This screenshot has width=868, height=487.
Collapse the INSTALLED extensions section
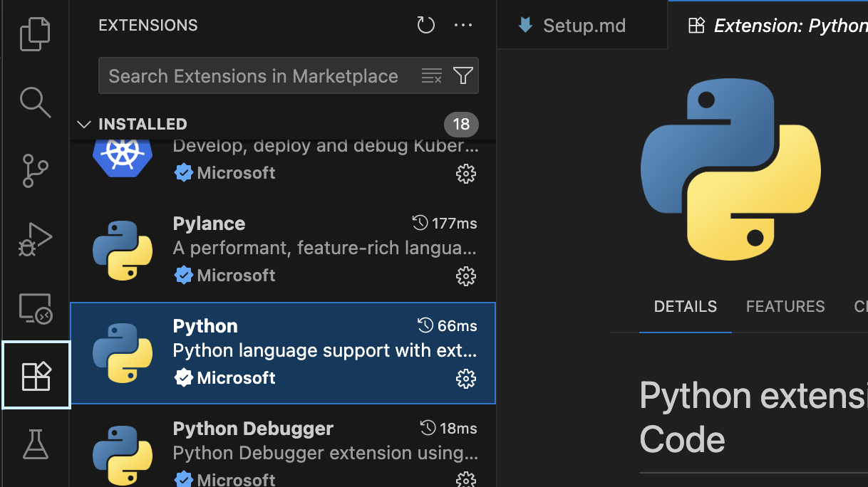click(84, 123)
